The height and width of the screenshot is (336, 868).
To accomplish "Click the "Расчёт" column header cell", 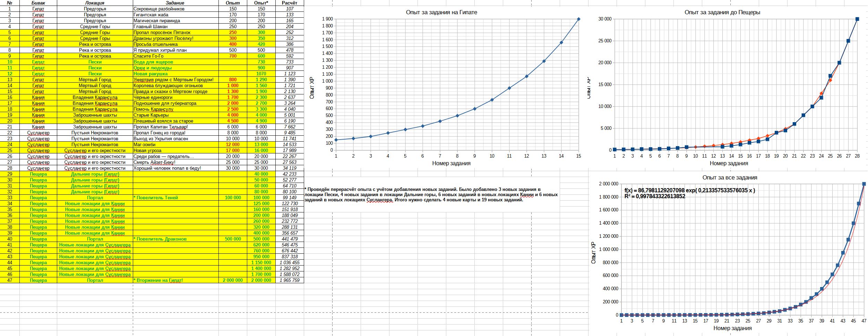I will point(290,3).
